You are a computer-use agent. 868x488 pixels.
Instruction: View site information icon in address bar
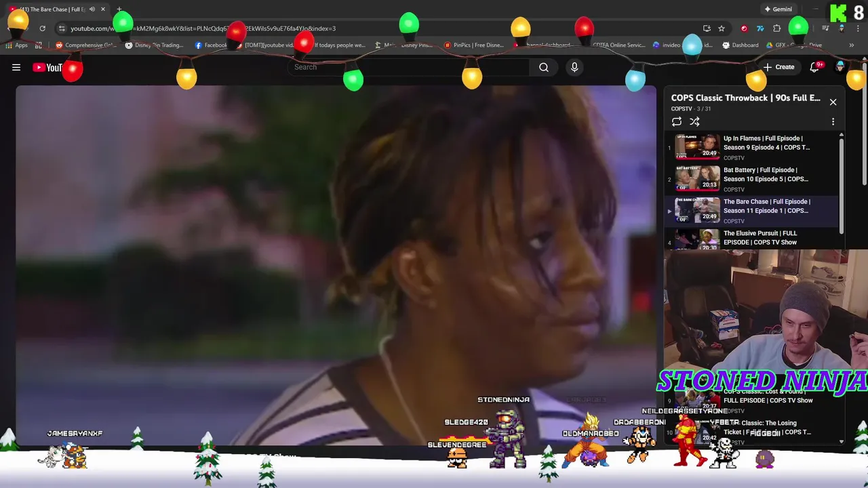(62, 28)
